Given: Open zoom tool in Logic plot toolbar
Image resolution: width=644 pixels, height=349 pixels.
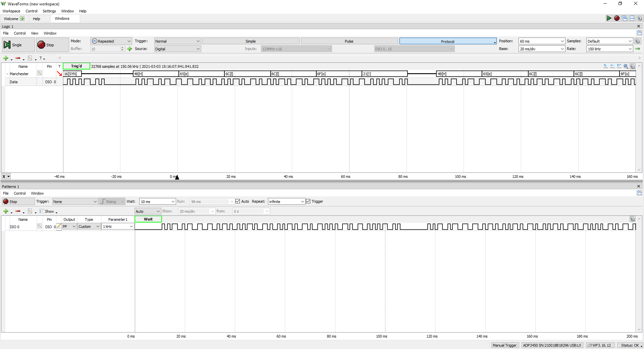Looking at the screenshot, I should 626,66.
